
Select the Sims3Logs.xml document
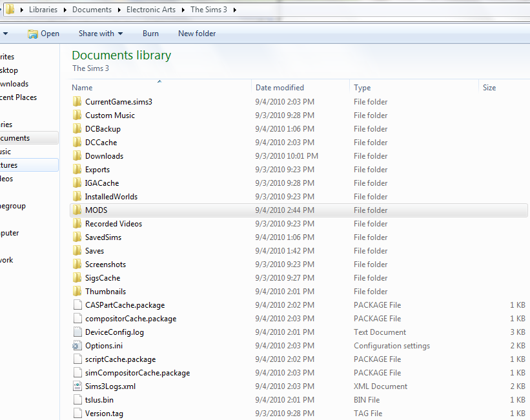[107, 386]
